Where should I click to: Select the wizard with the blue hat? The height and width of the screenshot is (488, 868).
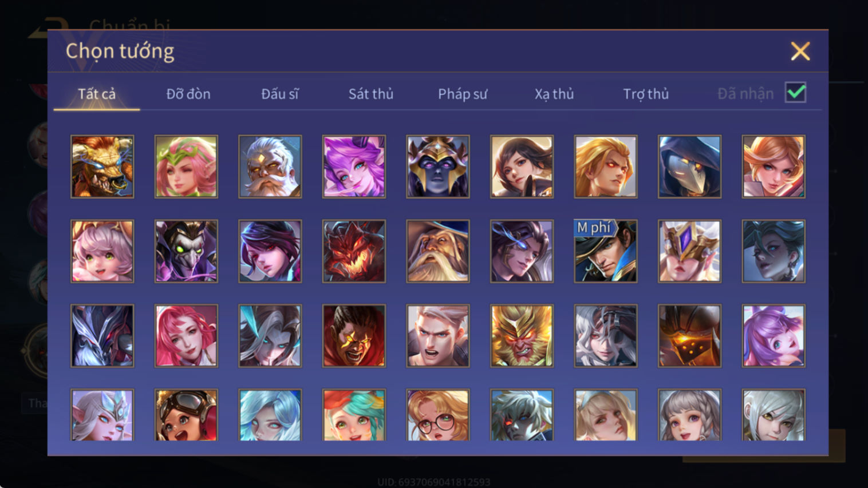point(437,251)
